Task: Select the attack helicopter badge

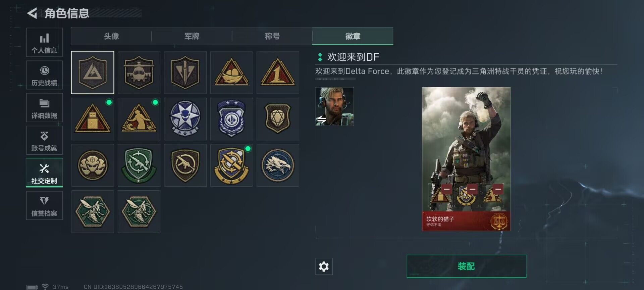Action: coord(139,72)
